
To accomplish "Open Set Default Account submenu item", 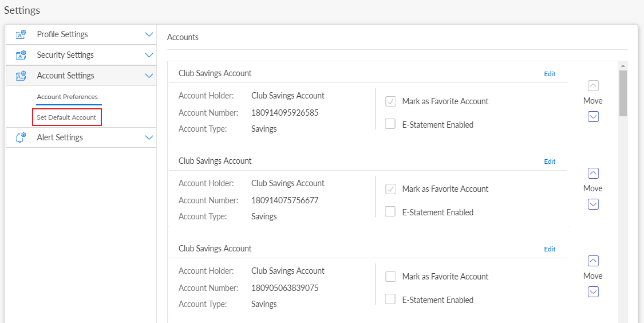I will tap(66, 117).
